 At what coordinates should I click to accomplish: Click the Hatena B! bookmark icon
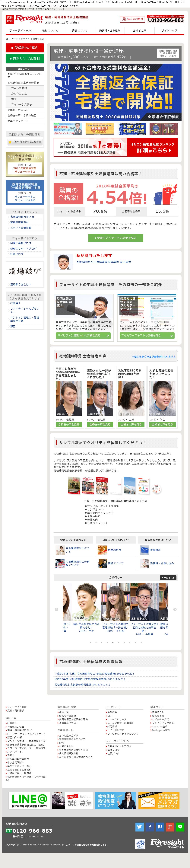[x=160, y=827]
